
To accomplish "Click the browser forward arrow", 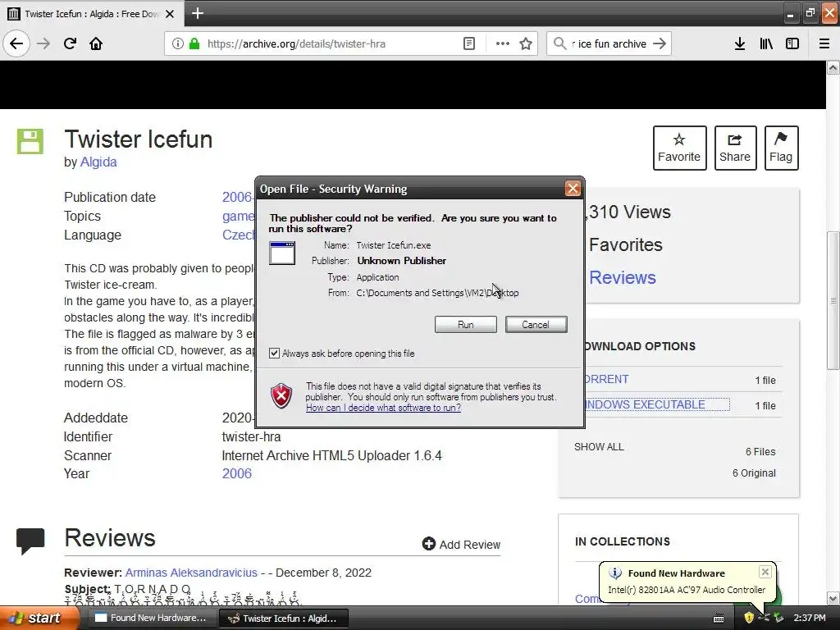I will tap(43, 43).
